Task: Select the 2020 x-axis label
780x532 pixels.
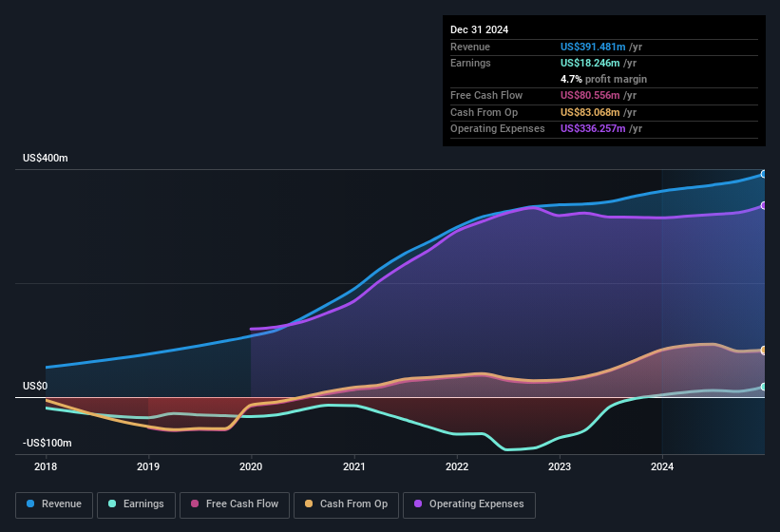Action: (251, 466)
